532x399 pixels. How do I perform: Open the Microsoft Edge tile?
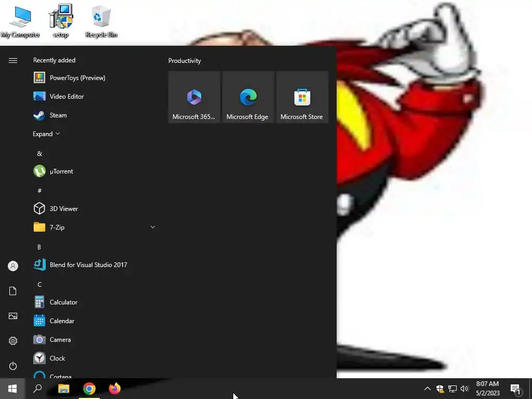(248, 97)
